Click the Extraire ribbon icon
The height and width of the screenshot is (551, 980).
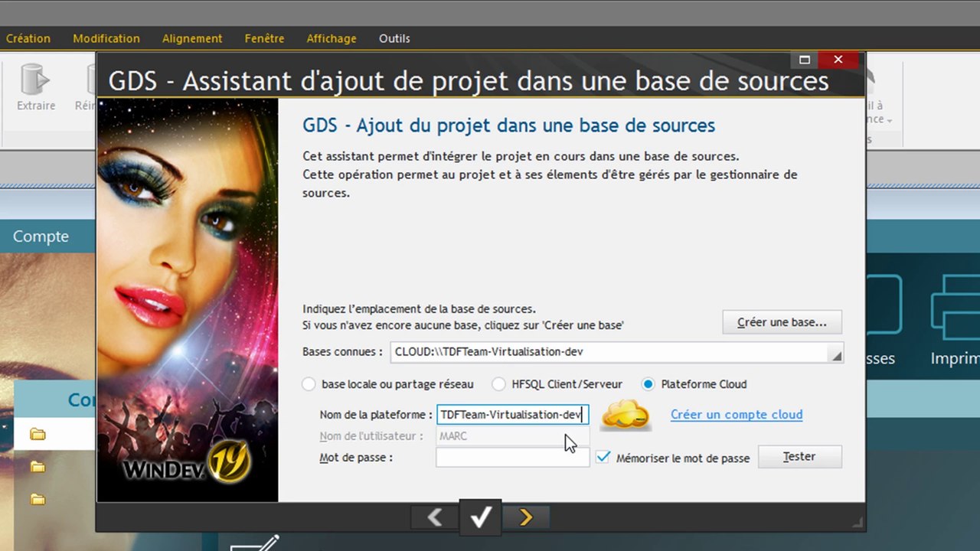point(36,88)
